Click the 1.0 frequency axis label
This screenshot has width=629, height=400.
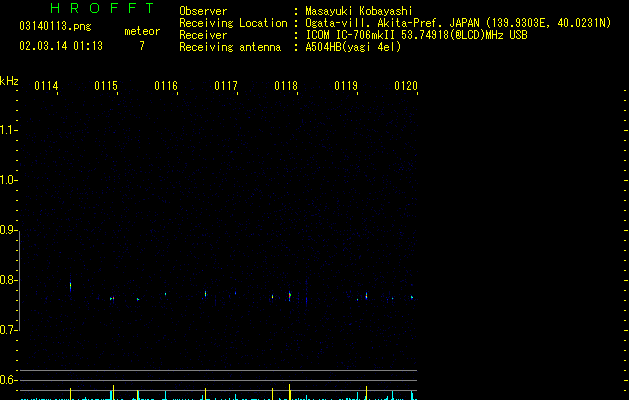coord(8,180)
